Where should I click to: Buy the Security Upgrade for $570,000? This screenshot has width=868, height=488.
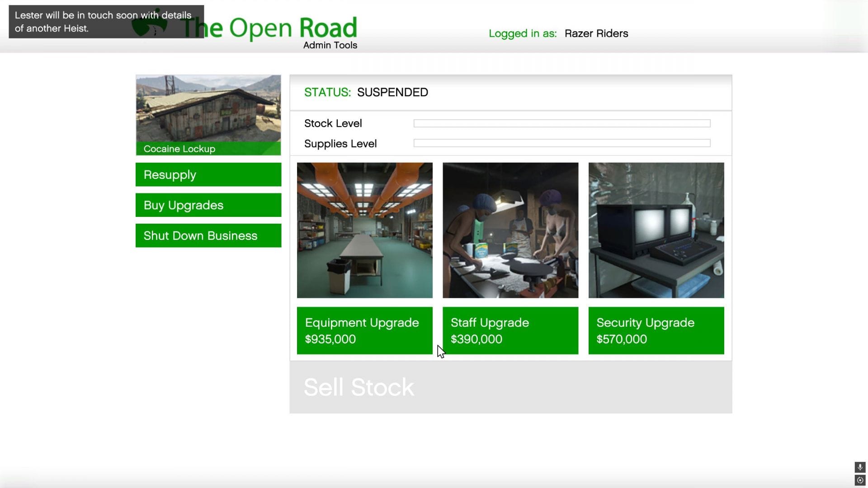pos(656,330)
